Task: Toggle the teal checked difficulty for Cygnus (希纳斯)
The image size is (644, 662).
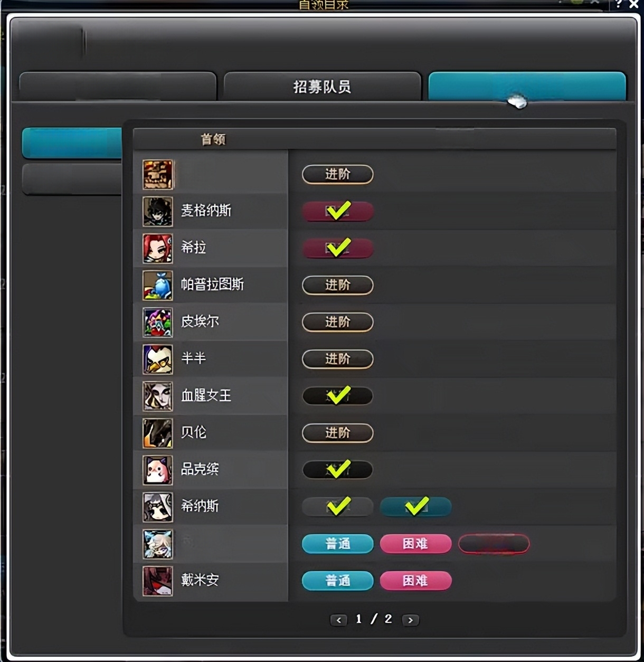Action: 416,506
